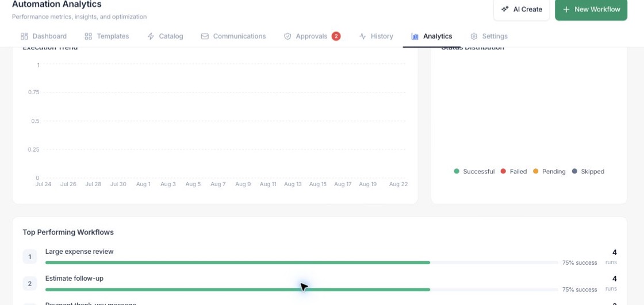Click the Dashboard tab icon
The image size is (644, 305).
pos(24,36)
